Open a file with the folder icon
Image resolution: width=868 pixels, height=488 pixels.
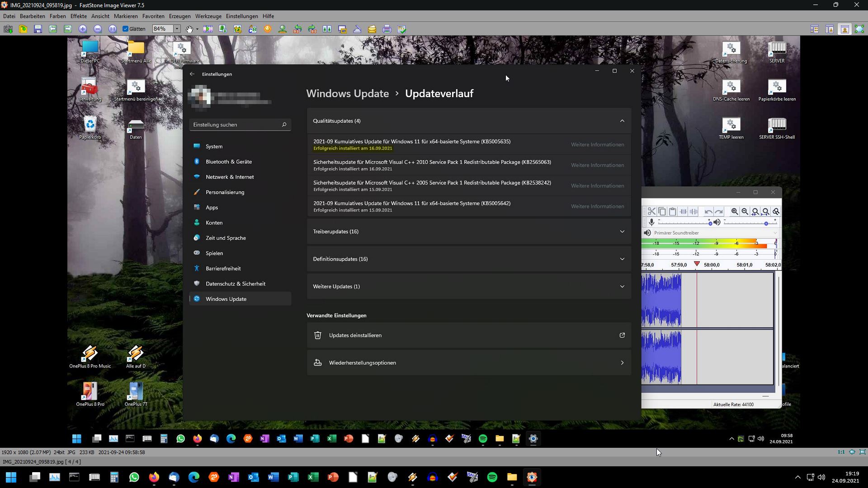(x=23, y=29)
